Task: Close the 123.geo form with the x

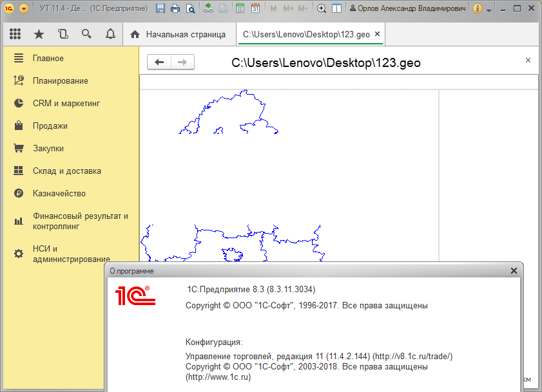Action: 528,61
